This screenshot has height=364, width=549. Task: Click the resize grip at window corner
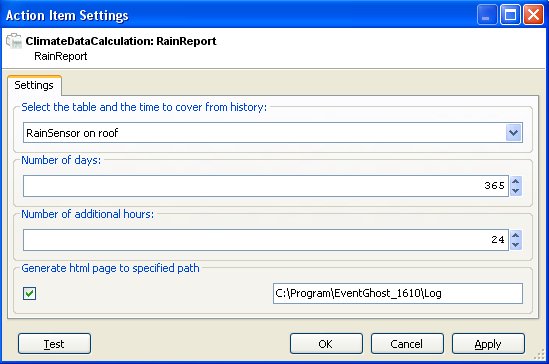pyautogui.click(x=539, y=355)
